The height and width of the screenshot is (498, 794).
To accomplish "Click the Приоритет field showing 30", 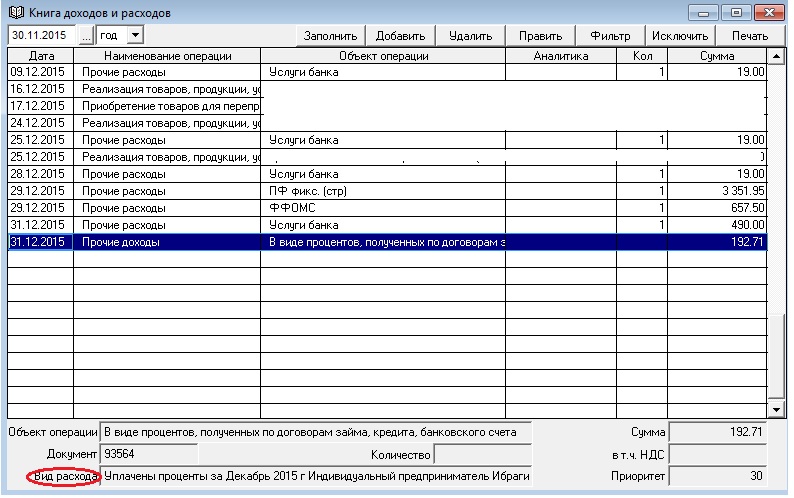I will pos(717,476).
